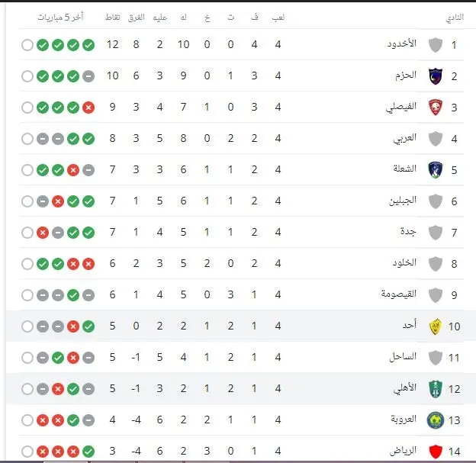Click the empty circle in أحد row
476x463 pixels.
point(27,326)
